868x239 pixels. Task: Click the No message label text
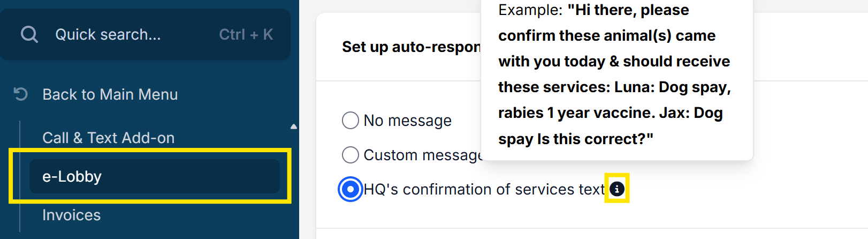pos(407,121)
